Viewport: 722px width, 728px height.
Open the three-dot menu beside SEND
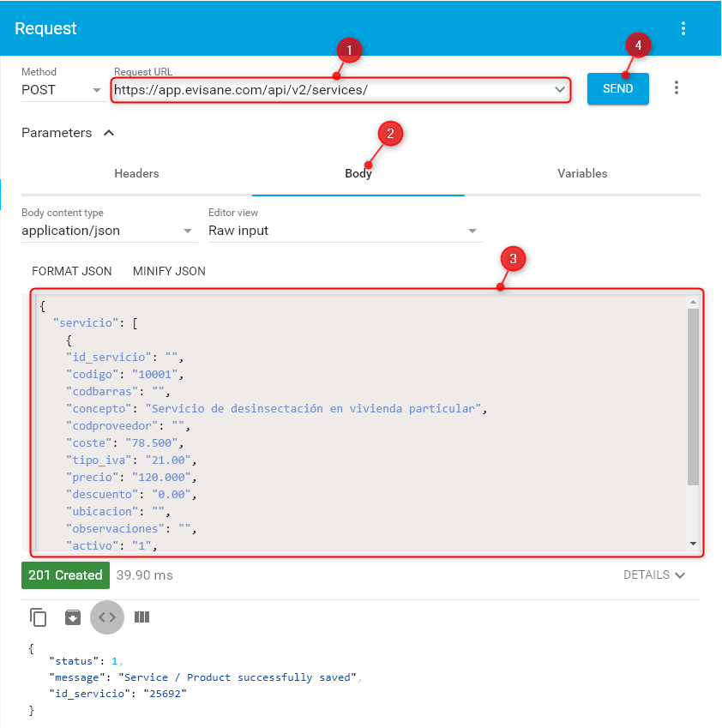coord(677,88)
